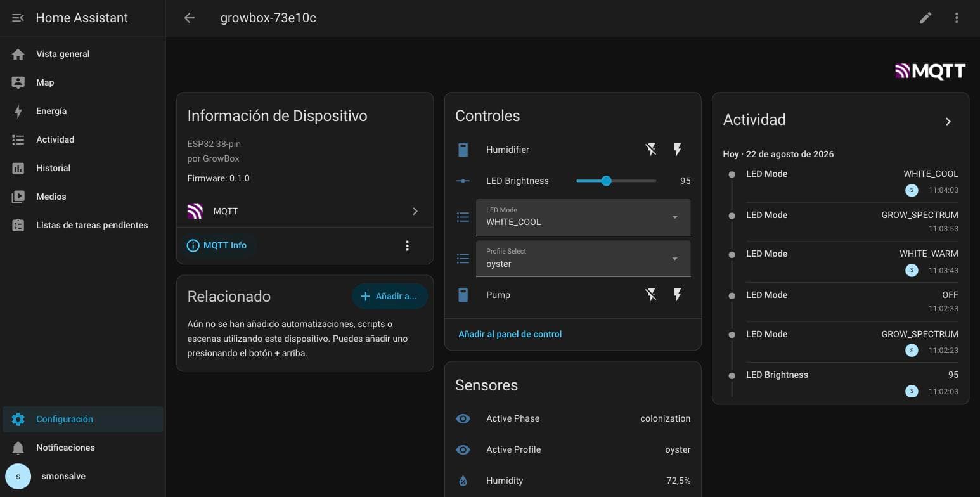Click the LED Mode list icon

[463, 217]
